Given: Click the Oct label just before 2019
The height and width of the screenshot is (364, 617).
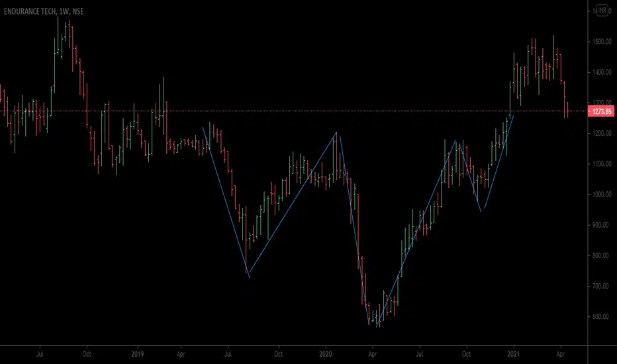Looking at the screenshot, I should click(x=87, y=354).
